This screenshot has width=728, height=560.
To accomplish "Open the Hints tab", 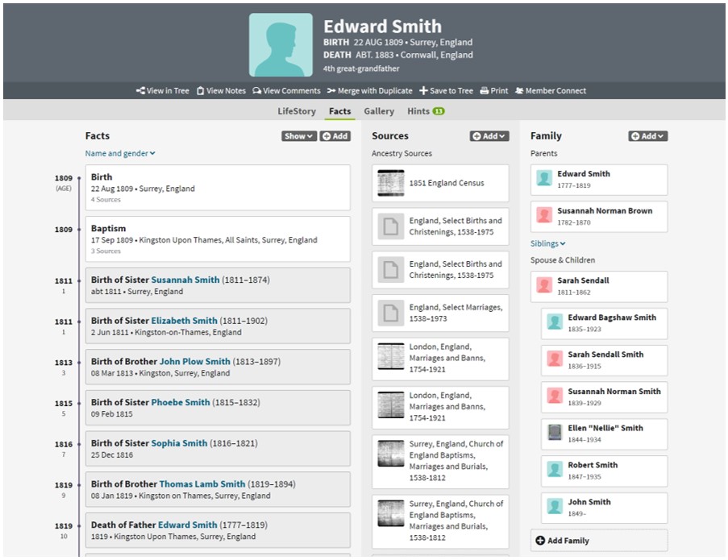I will tap(425, 111).
